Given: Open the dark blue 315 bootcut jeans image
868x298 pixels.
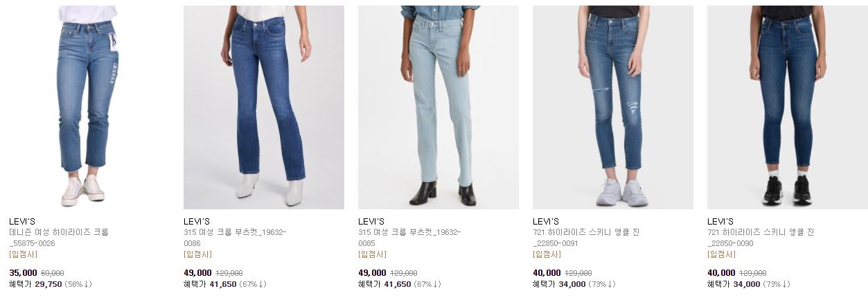Looking at the screenshot, I should click(264, 107).
